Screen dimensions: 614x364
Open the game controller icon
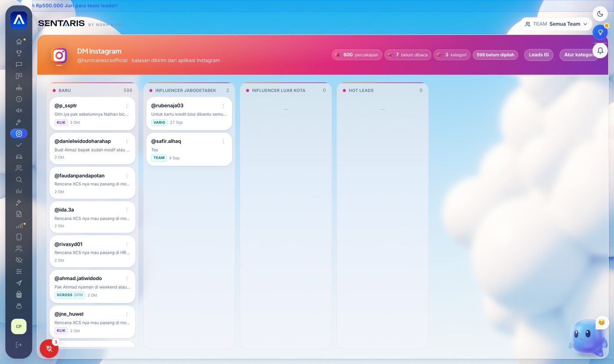coord(19,156)
